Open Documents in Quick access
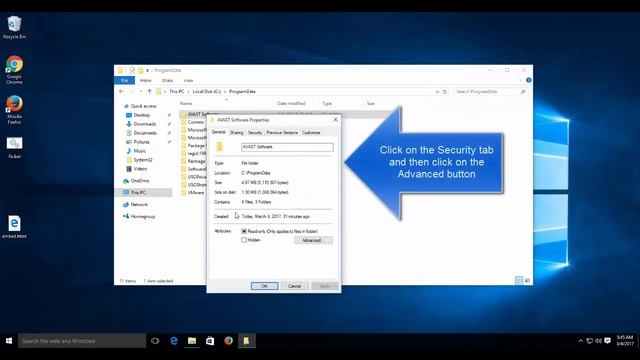 (x=142, y=133)
